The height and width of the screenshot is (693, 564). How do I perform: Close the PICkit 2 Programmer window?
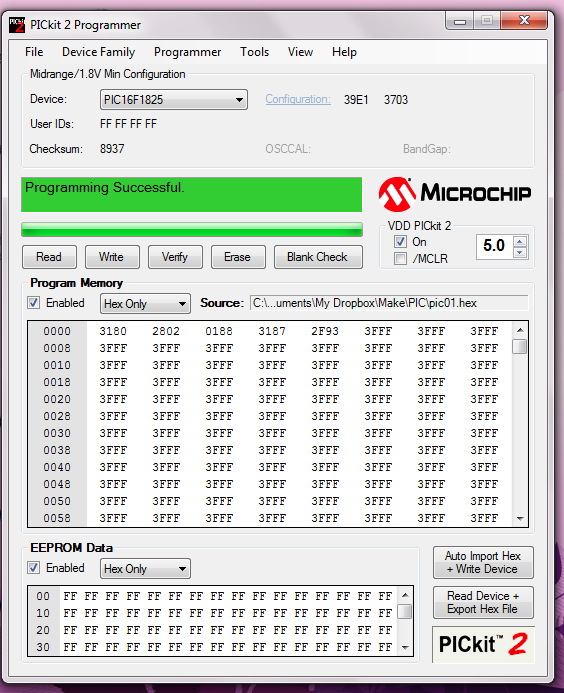[524, 21]
